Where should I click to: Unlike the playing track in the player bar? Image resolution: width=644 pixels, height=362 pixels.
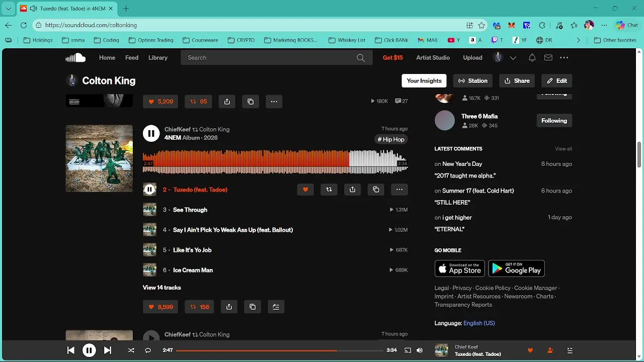(x=530, y=350)
